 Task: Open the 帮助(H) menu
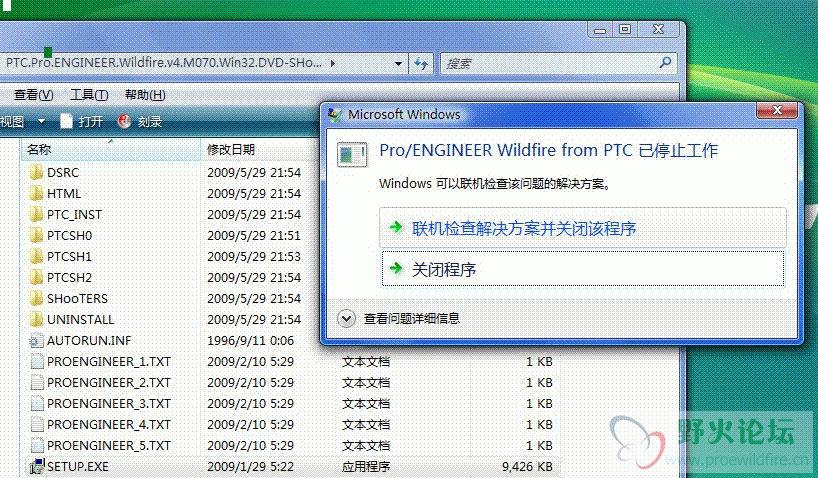(x=145, y=95)
